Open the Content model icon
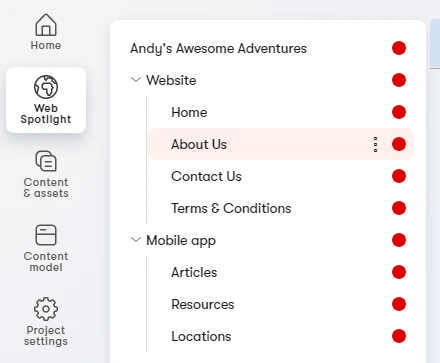This screenshot has width=440, height=363. [46, 235]
